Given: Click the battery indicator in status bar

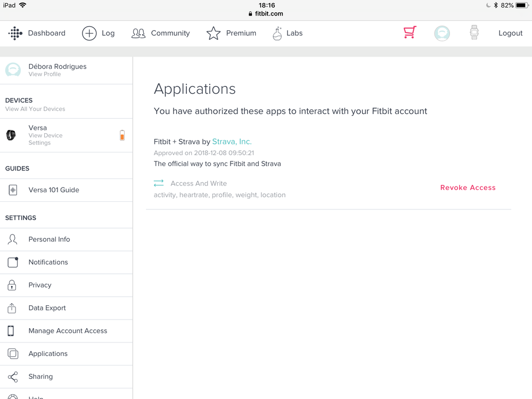Looking at the screenshot, I should tap(522, 5).
